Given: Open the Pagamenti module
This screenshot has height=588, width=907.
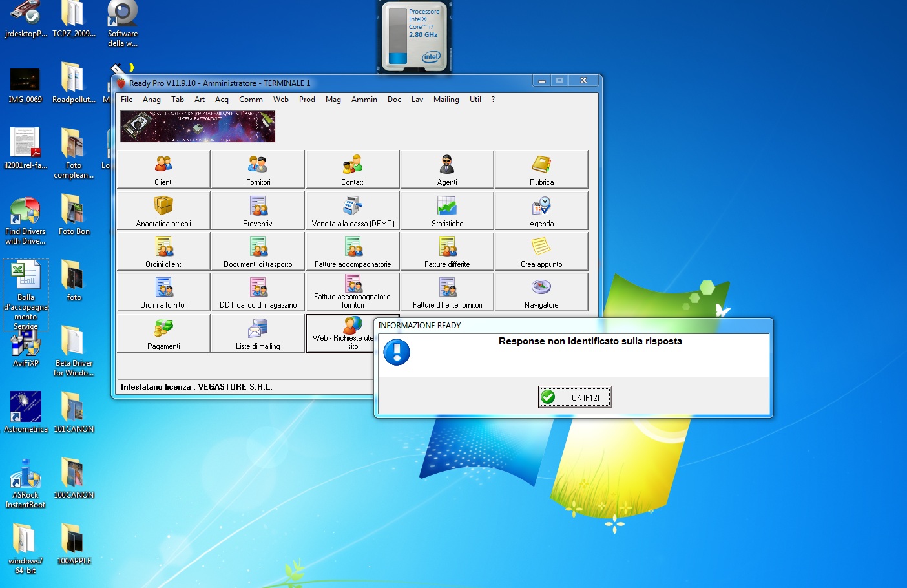Looking at the screenshot, I should pos(163,333).
